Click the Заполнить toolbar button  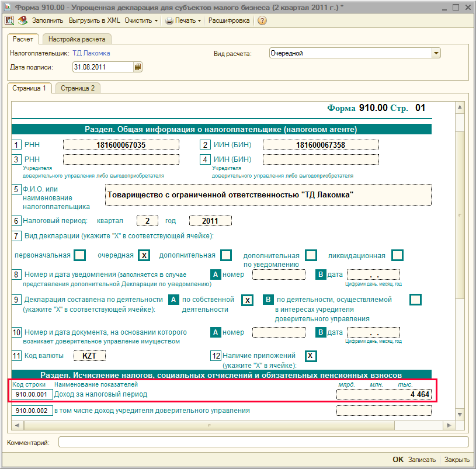click(x=47, y=20)
